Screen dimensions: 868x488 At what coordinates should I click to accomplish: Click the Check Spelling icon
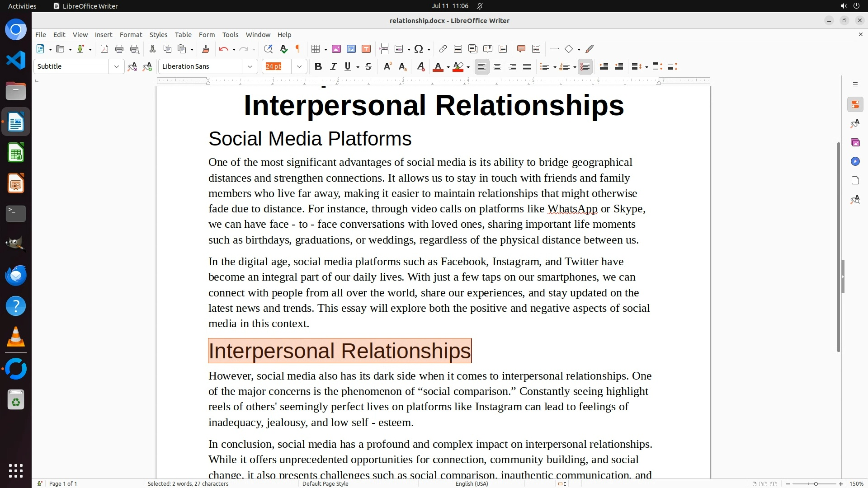pos(284,49)
